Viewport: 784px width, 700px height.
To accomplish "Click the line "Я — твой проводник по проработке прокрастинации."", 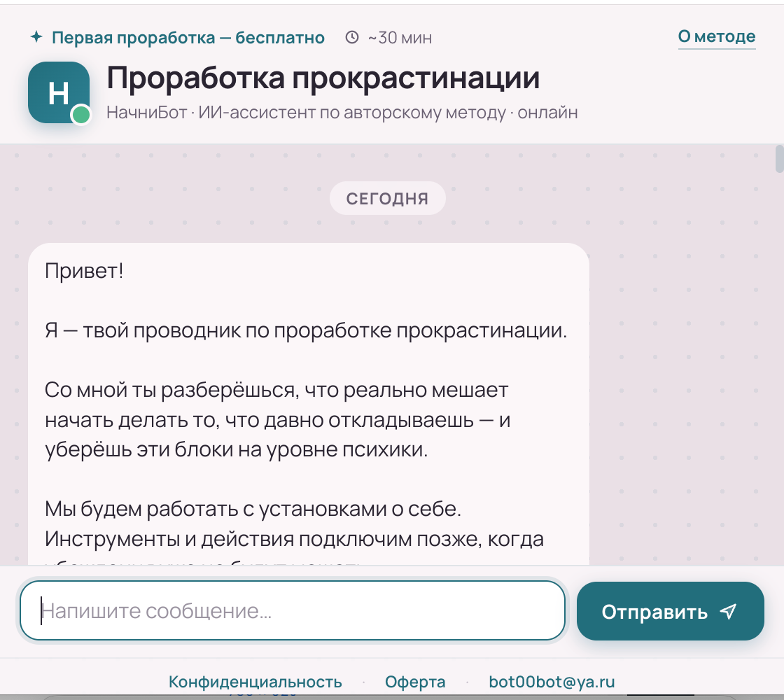I will [306, 330].
